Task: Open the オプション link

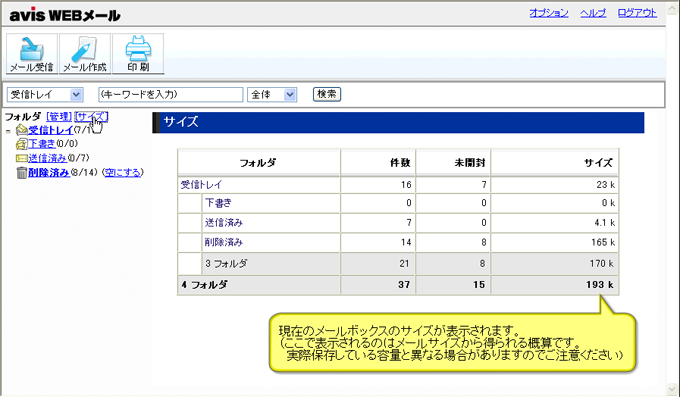Action: click(549, 13)
